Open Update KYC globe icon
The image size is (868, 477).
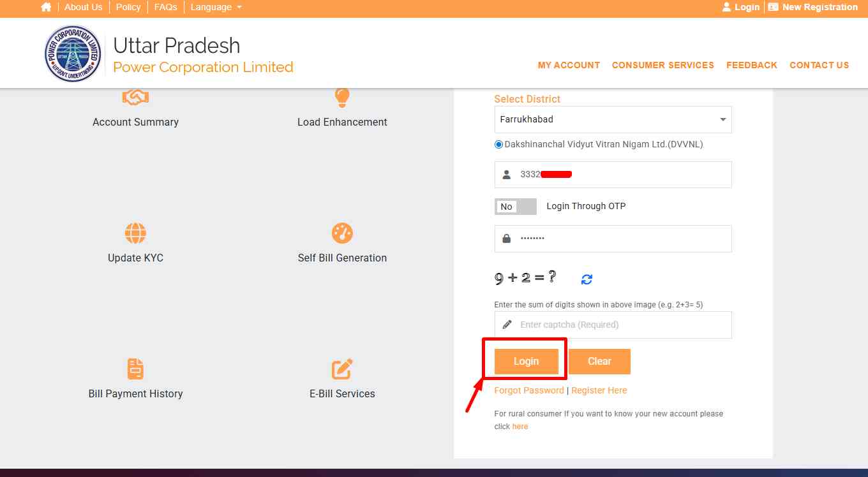pos(135,233)
